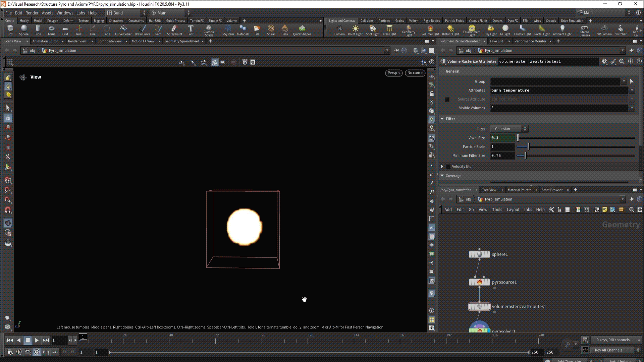
Task: Click the Torus shelf tool
Action: [x=51, y=30]
